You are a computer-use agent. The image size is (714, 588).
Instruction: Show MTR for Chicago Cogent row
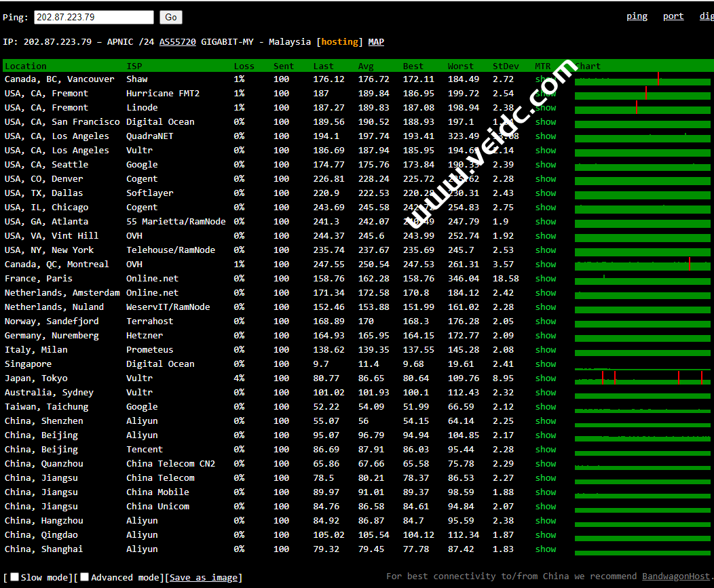tap(546, 207)
